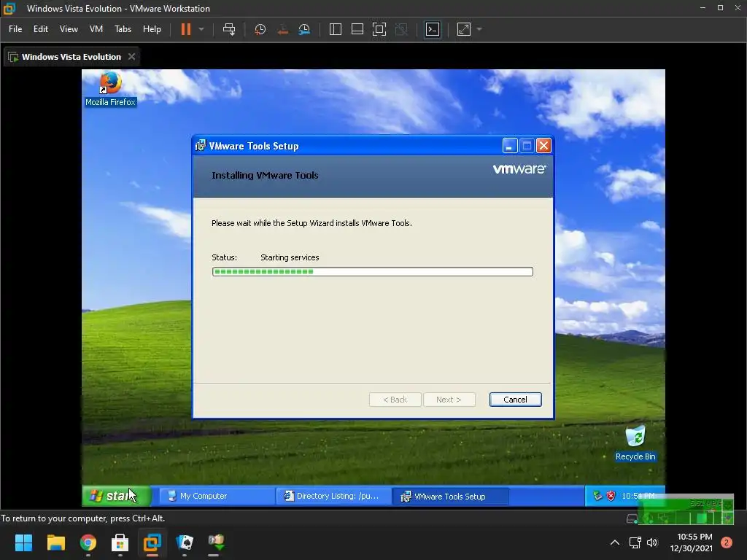Click VMware Workstation host taskbar icon
Image resolution: width=747 pixels, height=560 pixels.
pos(152,542)
